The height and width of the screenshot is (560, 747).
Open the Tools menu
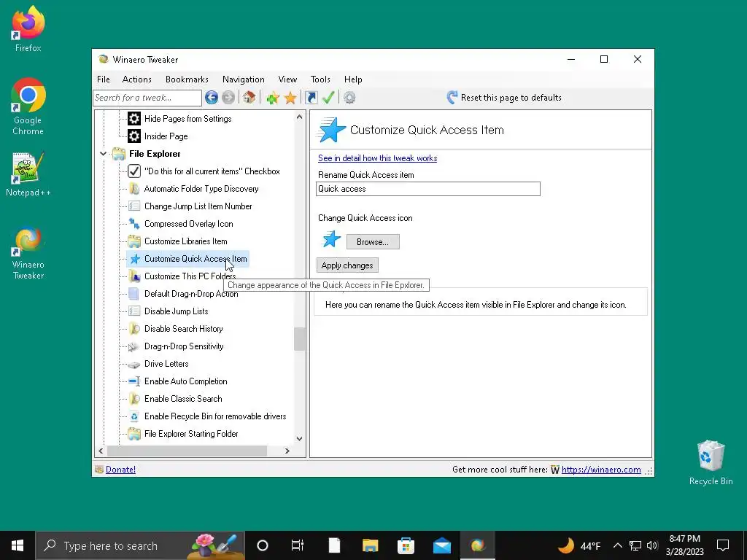[320, 79]
